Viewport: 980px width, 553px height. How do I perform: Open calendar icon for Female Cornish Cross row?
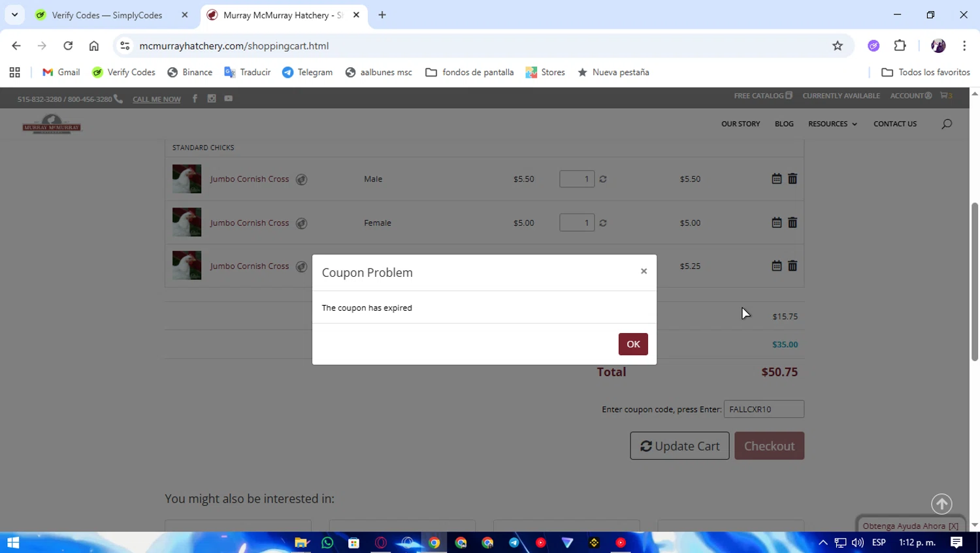pos(776,223)
